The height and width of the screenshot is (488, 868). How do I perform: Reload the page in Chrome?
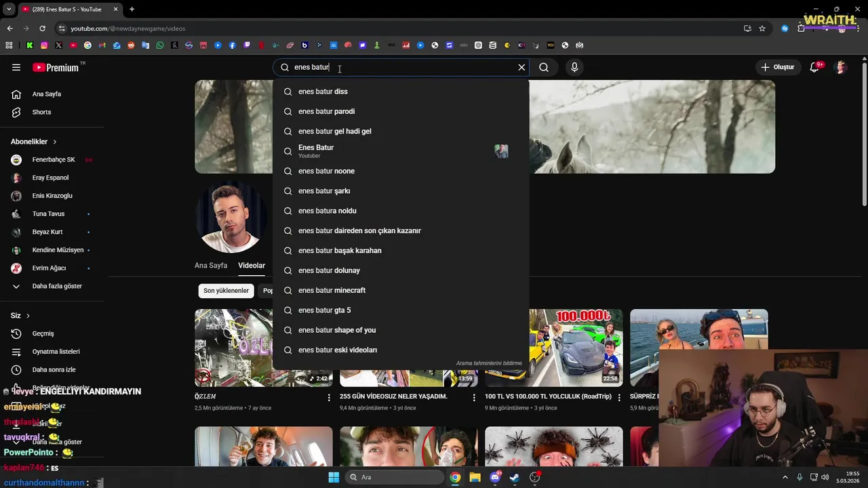click(x=42, y=28)
